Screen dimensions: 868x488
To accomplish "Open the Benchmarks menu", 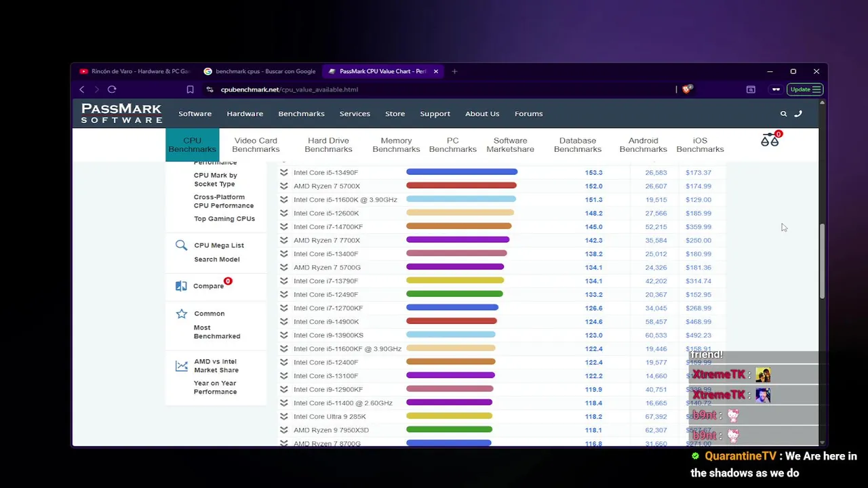I will point(301,114).
